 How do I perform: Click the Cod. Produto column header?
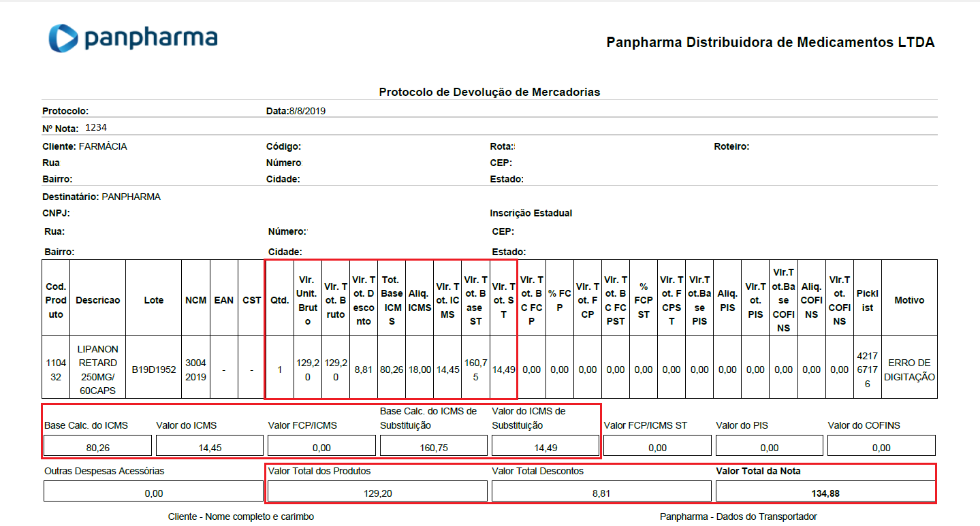tap(56, 300)
